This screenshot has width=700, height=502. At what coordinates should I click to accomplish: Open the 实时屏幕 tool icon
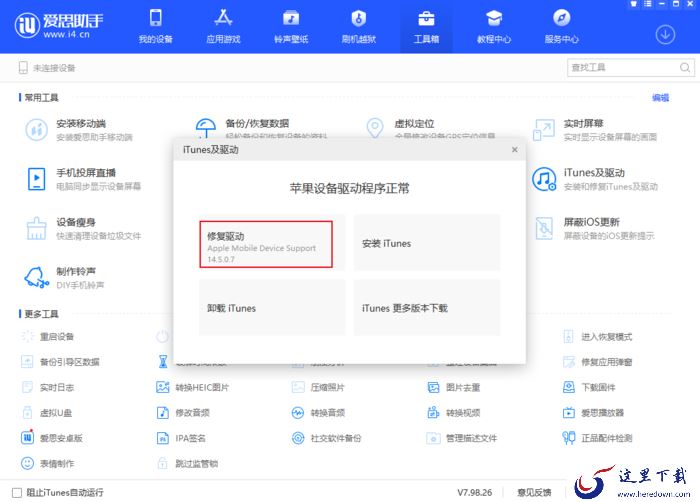[x=544, y=130]
